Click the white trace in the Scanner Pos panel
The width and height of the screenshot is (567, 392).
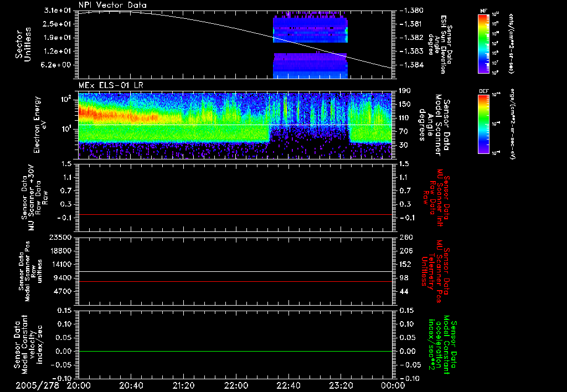tap(235, 271)
